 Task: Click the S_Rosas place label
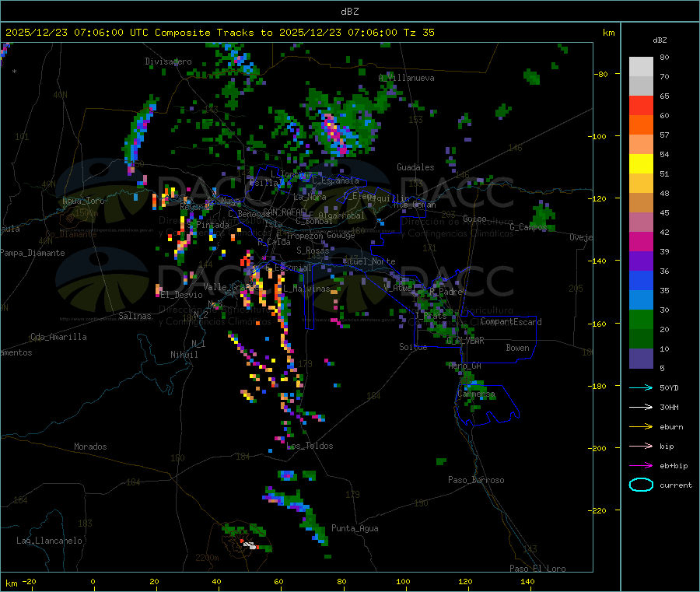[313, 250]
